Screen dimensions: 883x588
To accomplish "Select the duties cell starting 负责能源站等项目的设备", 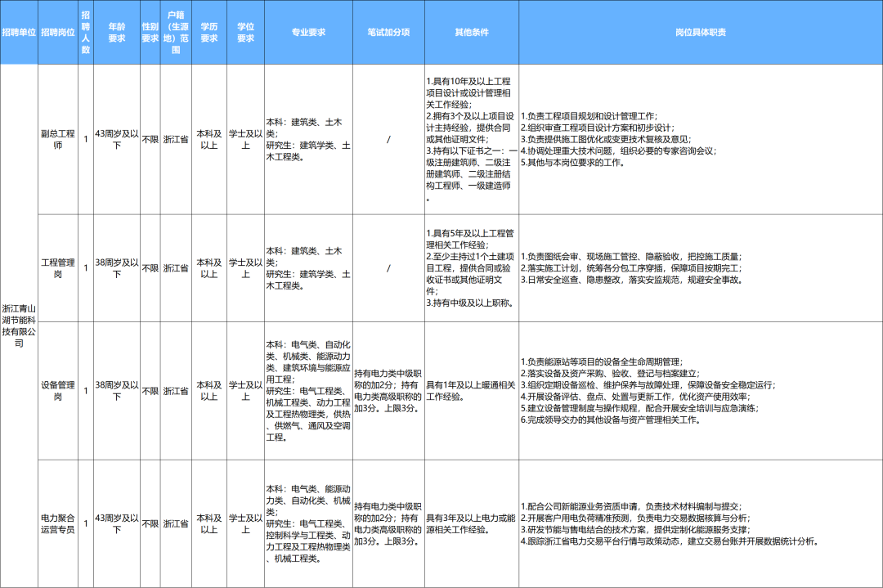I will [701, 391].
